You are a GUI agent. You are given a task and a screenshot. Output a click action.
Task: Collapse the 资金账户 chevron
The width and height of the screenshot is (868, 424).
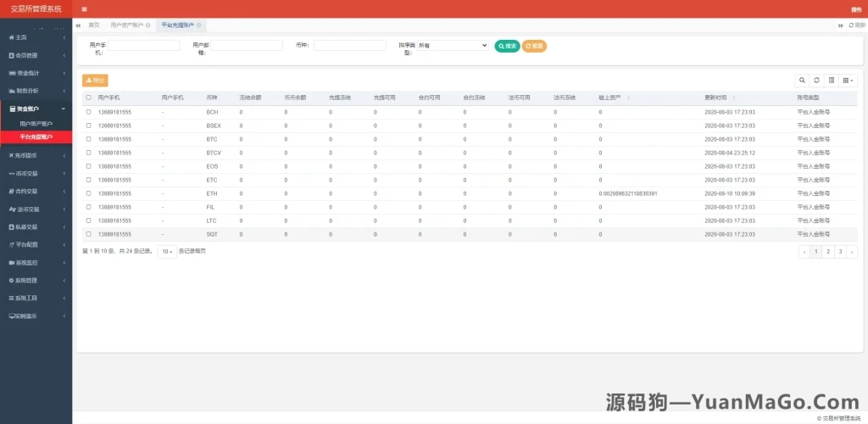(64, 109)
